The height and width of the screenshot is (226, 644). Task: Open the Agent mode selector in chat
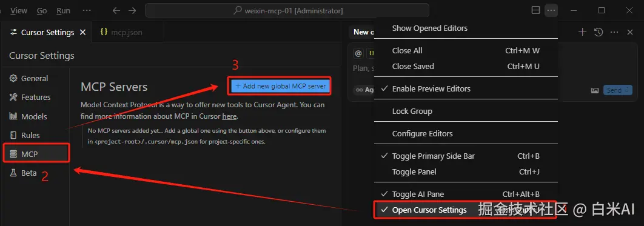point(364,90)
